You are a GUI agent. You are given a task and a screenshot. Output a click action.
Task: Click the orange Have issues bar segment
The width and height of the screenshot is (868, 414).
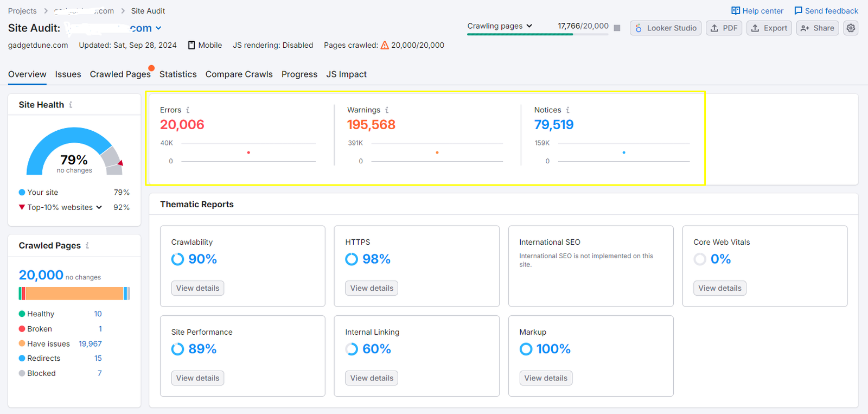(74, 294)
